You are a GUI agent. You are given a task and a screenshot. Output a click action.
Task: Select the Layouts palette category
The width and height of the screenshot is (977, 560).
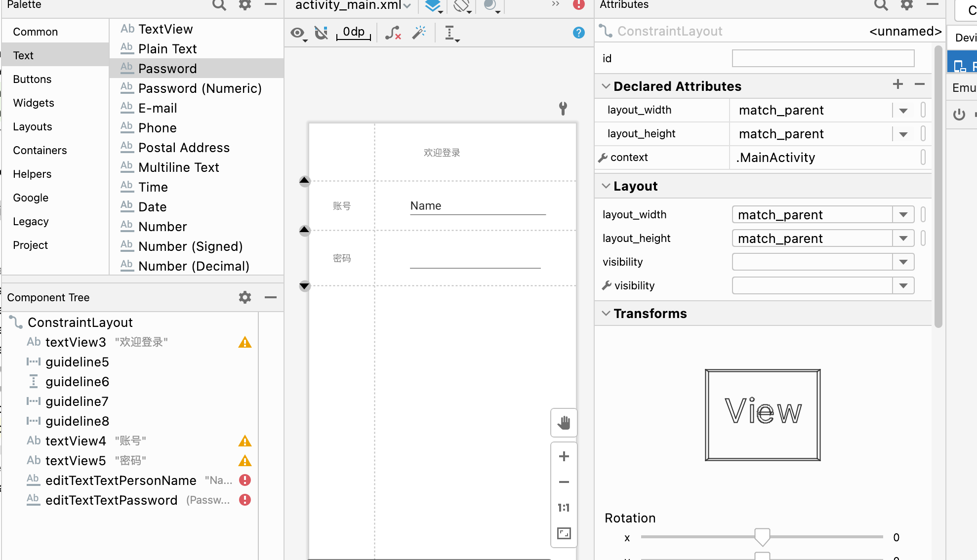pos(32,126)
